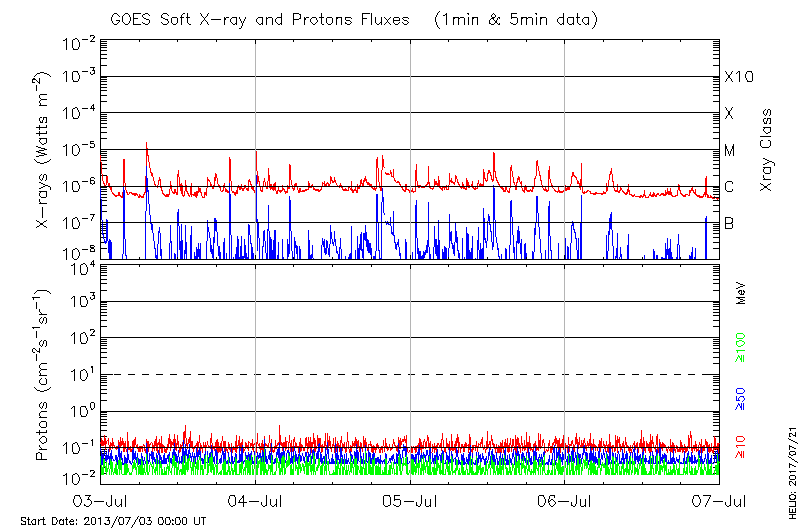Click the green ≥100 MeV legend label
The width and height of the screenshot is (800, 530).
tap(741, 349)
